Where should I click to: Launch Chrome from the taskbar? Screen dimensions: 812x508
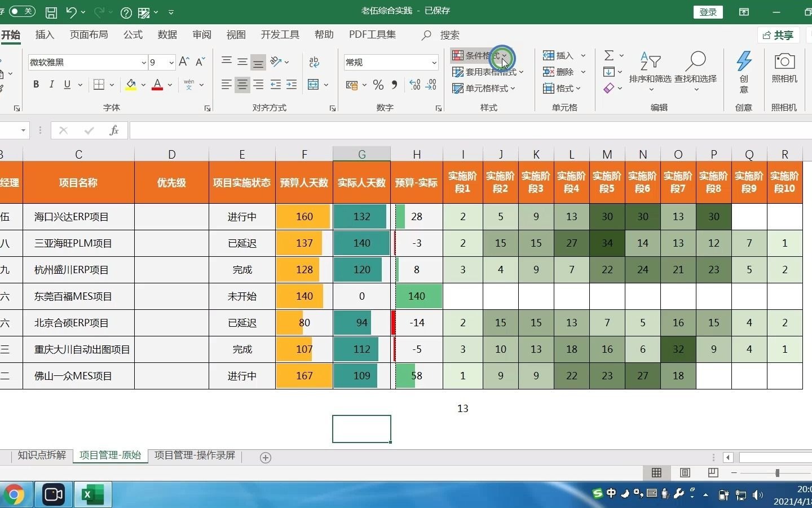14,494
